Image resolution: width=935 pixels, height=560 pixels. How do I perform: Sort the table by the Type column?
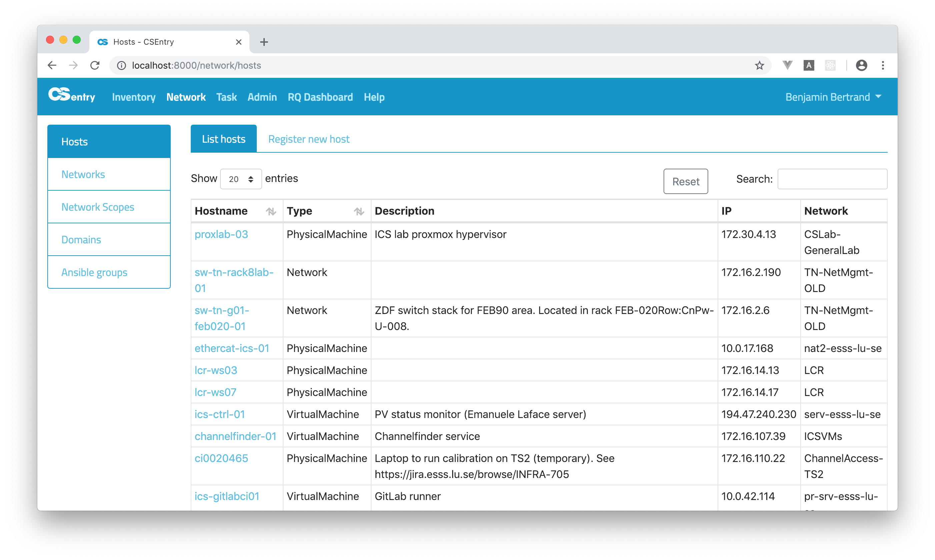pyautogui.click(x=358, y=211)
